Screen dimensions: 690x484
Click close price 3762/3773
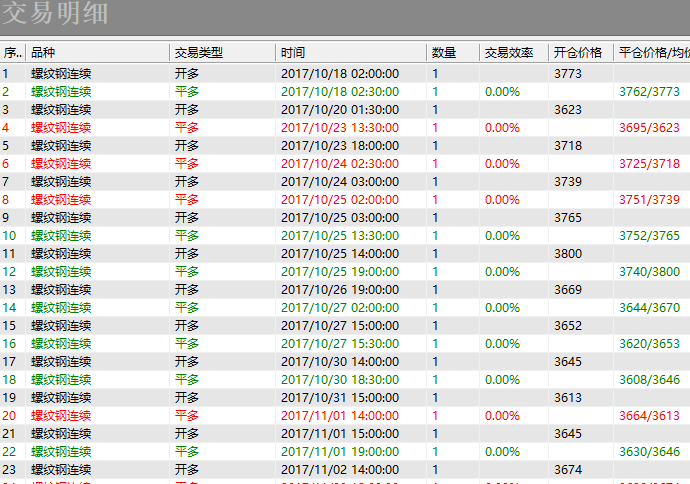tap(650, 92)
